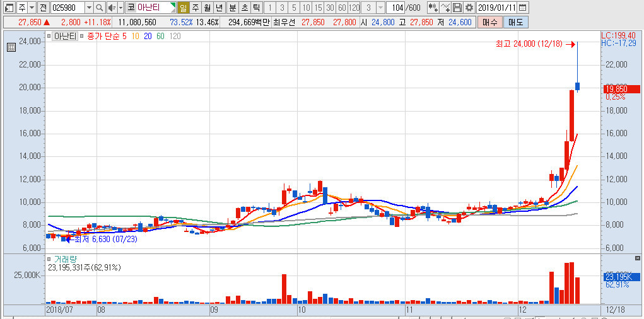Choose the 10 interval button
644x319 pixels.
[306, 8]
